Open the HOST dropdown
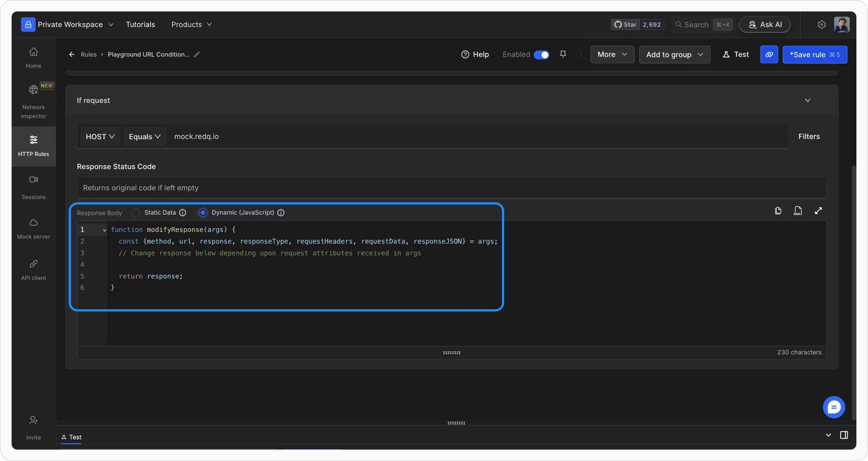This screenshot has height=461, width=868. click(x=100, y=137)
